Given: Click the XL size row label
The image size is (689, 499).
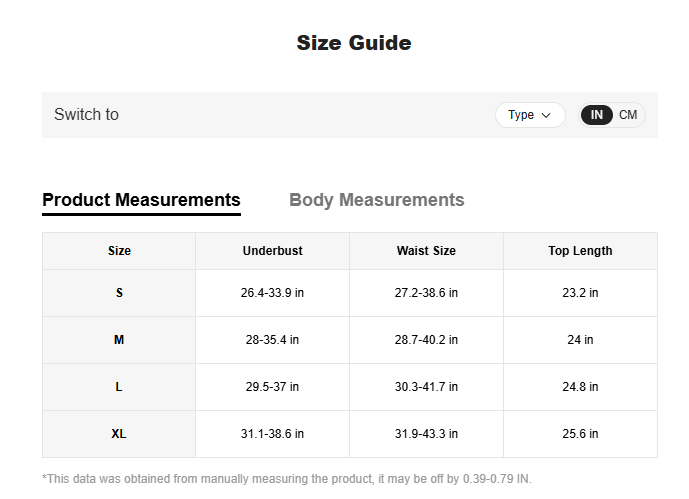Looking at the screenshot, I should (x=119, y=434).
